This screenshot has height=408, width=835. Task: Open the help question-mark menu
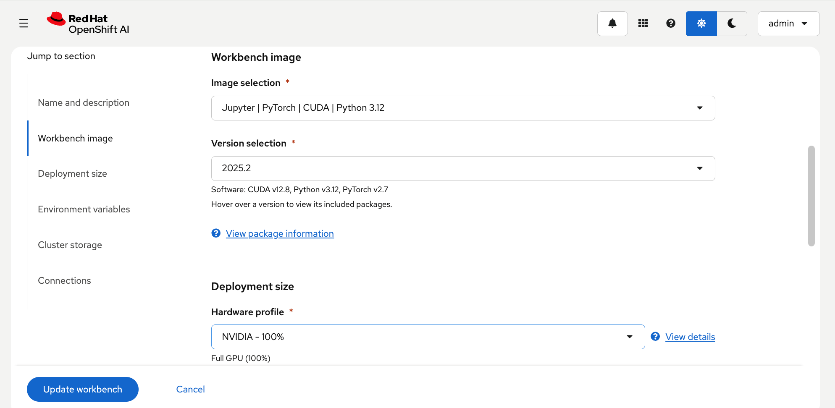pyautogui.click(x=671, y=23)
